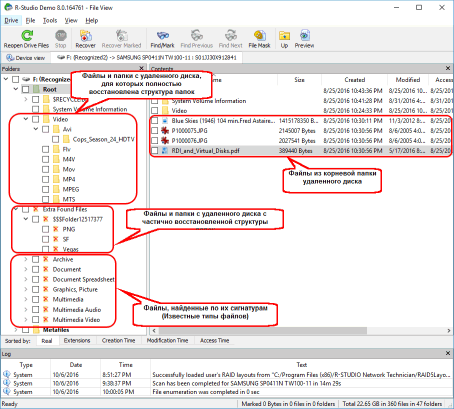The width and height of the screenshot is (454, 409).
Task: Switch to the Device view tab
Action: point(26,58)
